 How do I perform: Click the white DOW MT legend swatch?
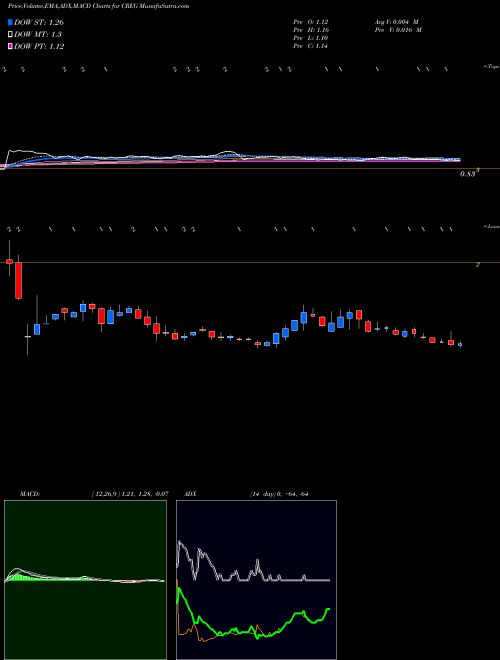click(x=10, y=35)
